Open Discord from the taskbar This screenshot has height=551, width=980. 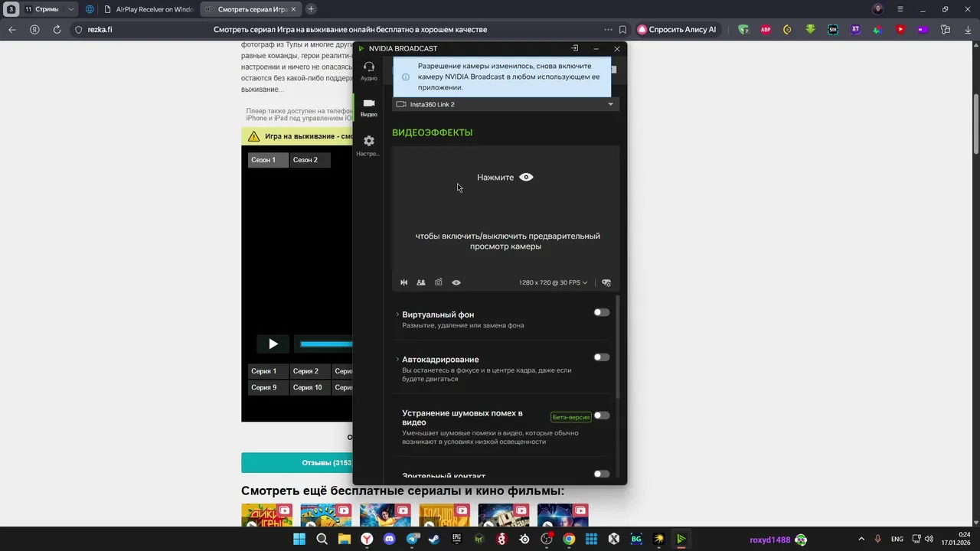[x=390, y=539]
